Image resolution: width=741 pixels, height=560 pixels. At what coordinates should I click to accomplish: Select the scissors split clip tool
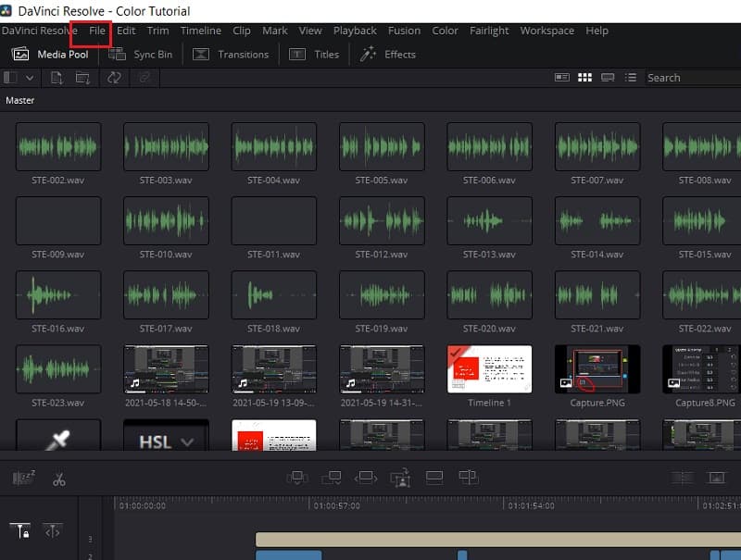pos(59,479)
